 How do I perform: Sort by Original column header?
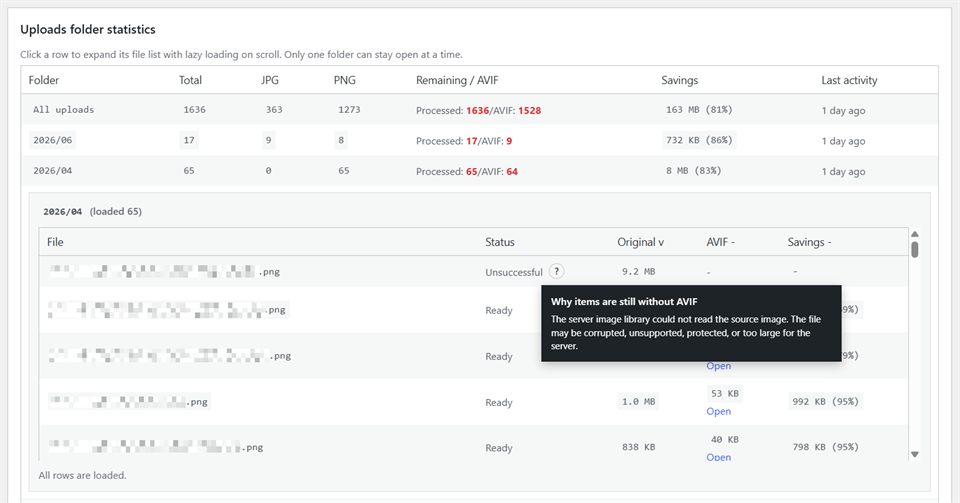point(640,242)
